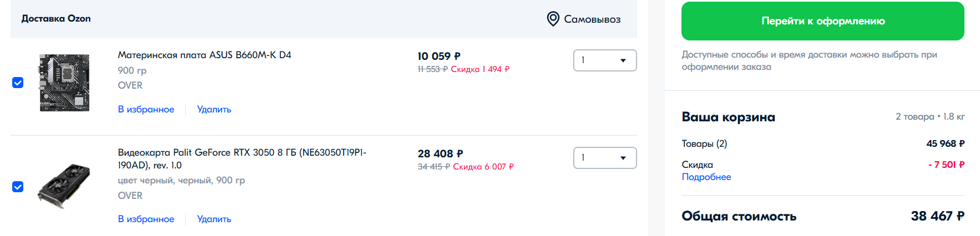Open quantity dropdown for ASUS motherboard
The image size is (980, 236).
(604, 60)
